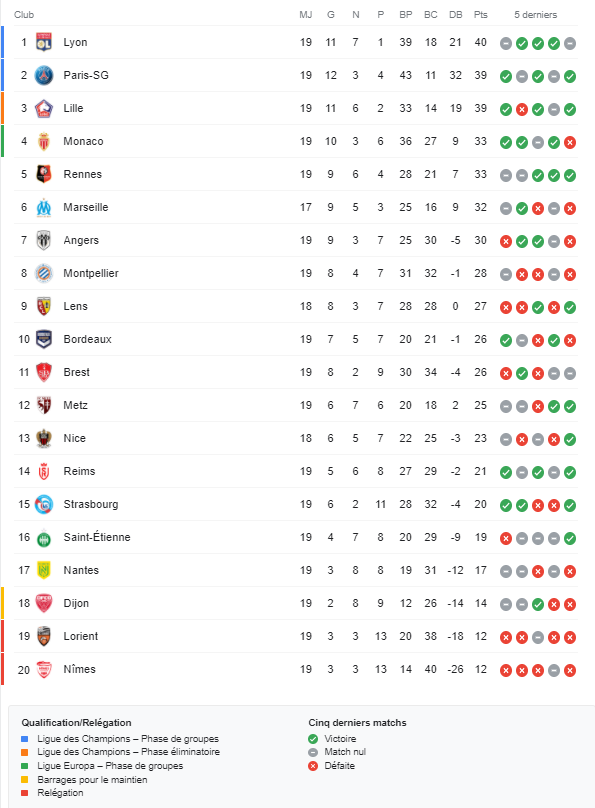595x808 pixels.
Task: Click the green Victoire legend icon
Action: pyautogui.click(x=313, y=739)
